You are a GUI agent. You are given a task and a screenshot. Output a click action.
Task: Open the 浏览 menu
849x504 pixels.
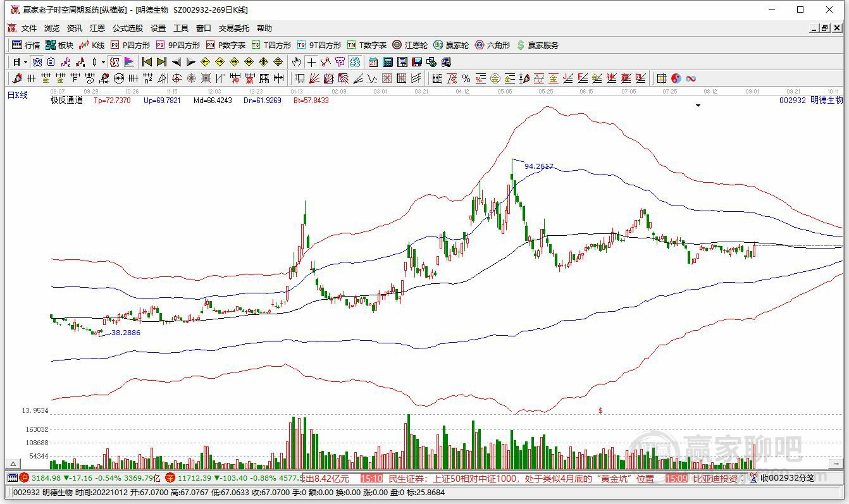coord(52,28)
